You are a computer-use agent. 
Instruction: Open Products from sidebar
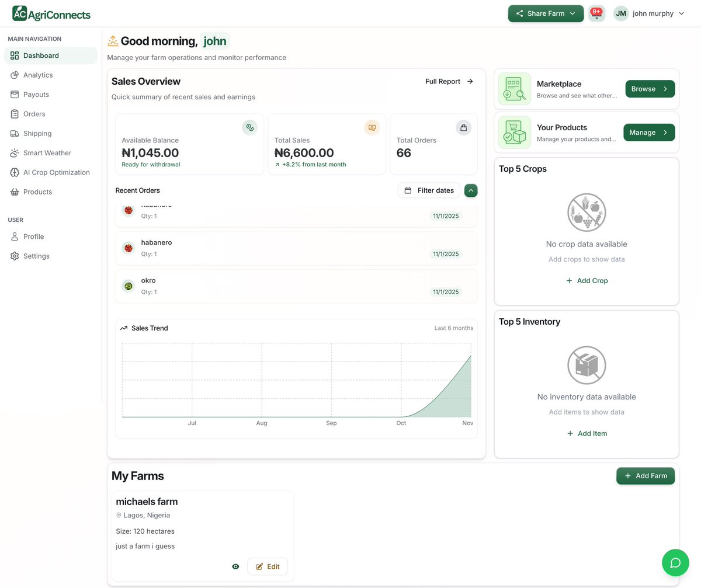(50, 192)
